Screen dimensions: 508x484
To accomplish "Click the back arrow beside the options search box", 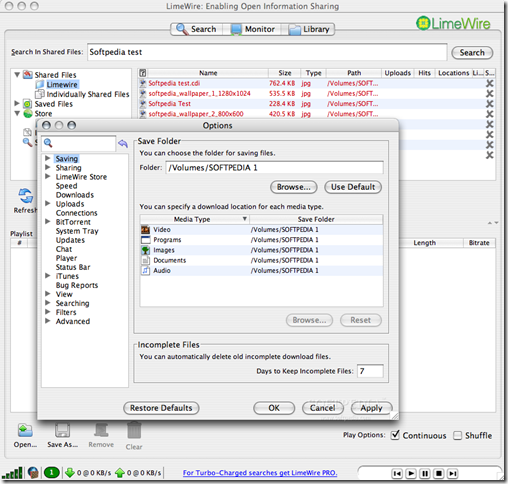I will [123, 143].
